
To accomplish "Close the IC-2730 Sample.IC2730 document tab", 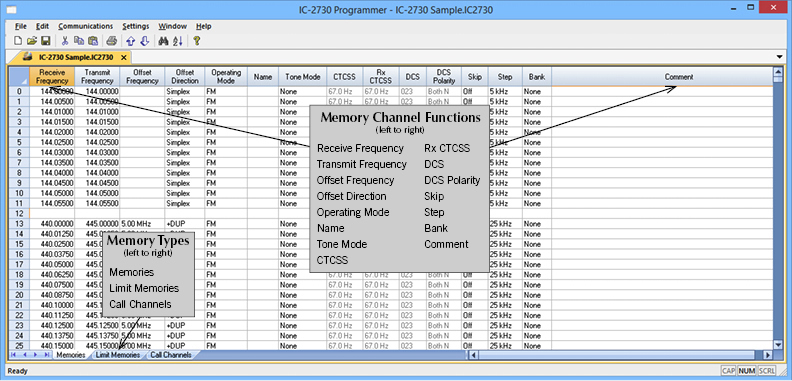I will [124, 57].
